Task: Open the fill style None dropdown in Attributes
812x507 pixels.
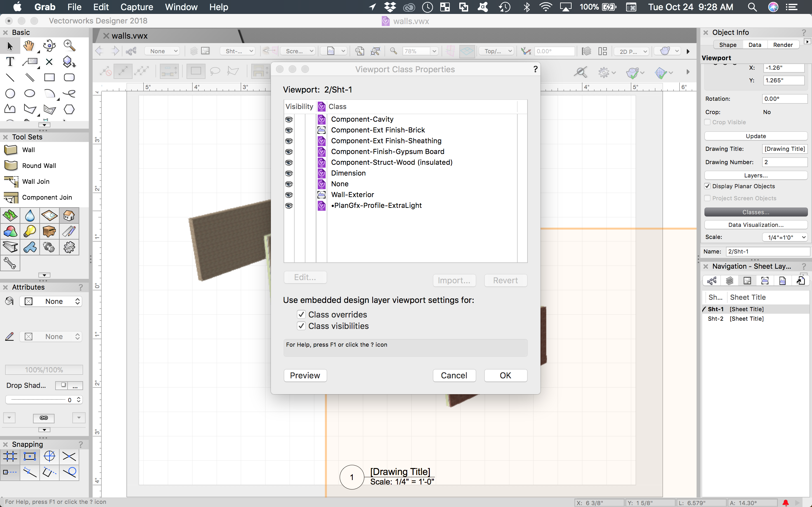Action: (x=51, y=301)
